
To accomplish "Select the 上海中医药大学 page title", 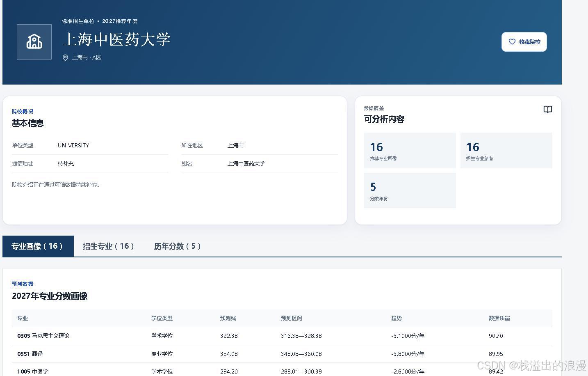I will click(116, 39).
